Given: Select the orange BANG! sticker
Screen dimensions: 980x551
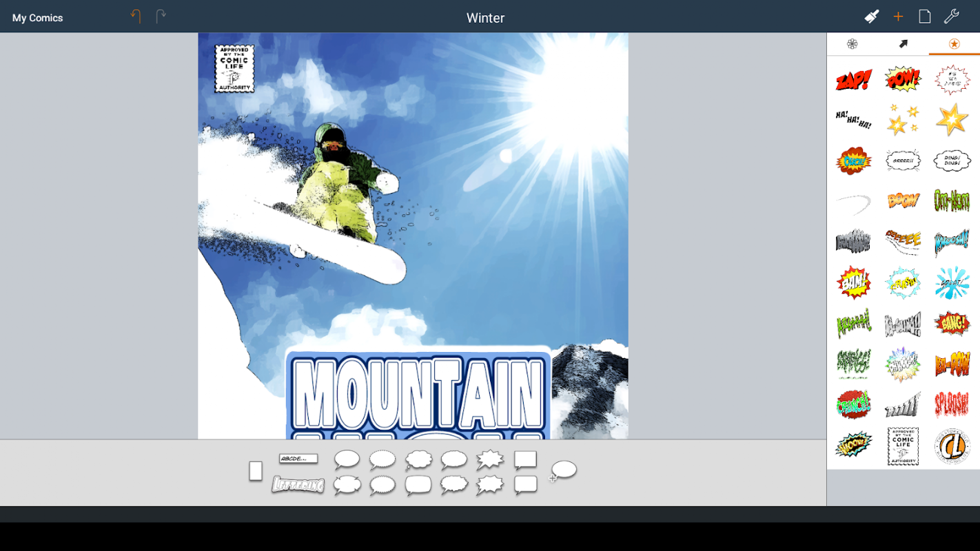Looking at the screenshot, I should 952,323.
